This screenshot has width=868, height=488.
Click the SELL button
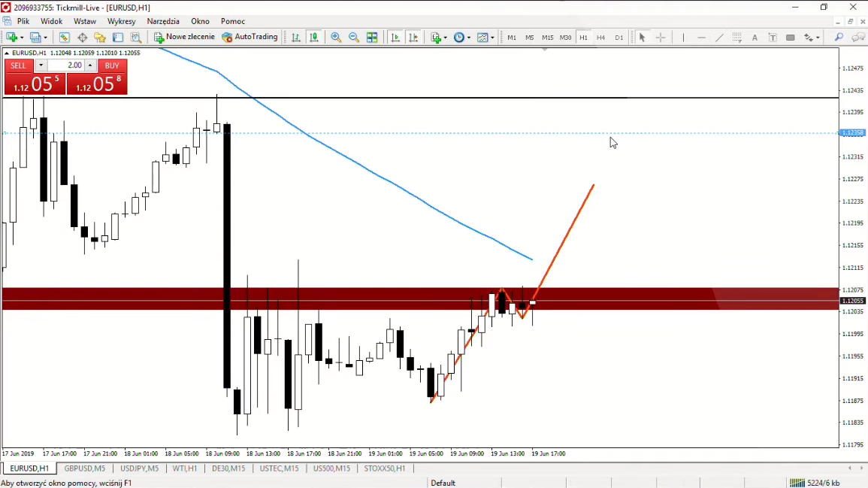18,65
